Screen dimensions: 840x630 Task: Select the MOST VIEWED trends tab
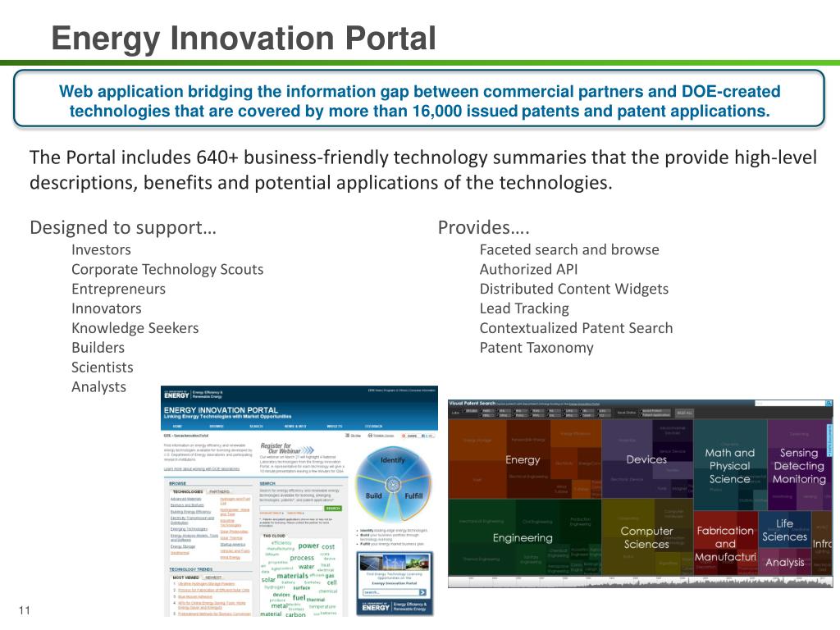point(185,577)
